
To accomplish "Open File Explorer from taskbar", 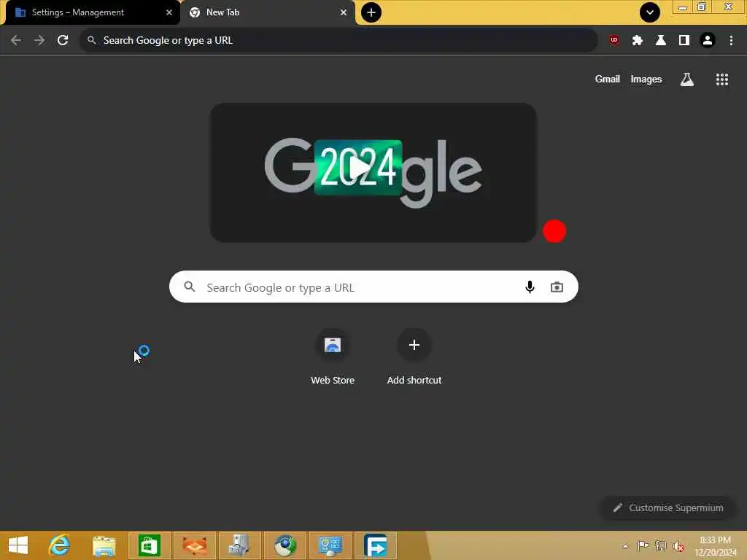I will (104, 545).
